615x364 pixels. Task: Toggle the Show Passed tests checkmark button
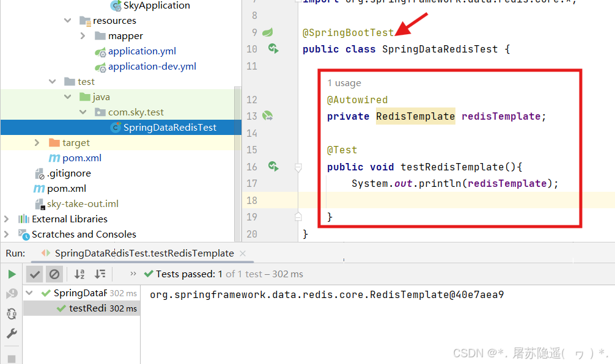pos(34,274)
